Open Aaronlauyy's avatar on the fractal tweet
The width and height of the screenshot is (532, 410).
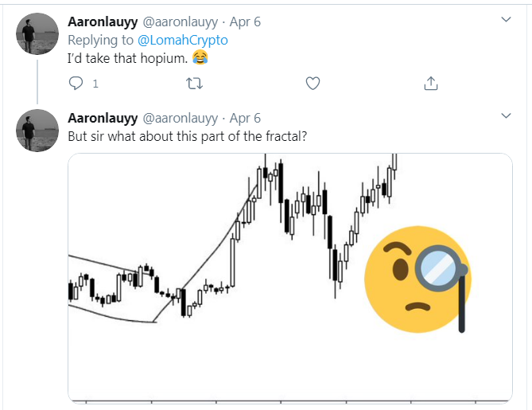[x=37, y=131]
